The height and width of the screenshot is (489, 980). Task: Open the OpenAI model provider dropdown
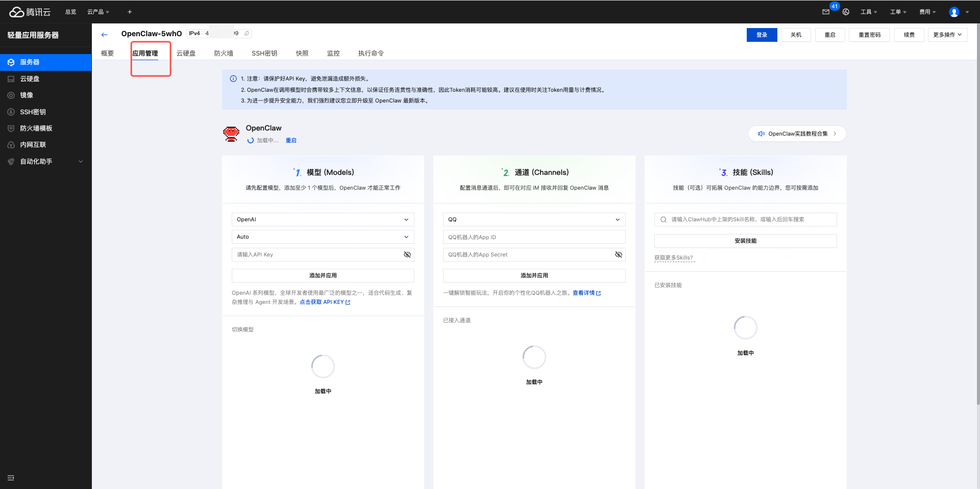pyautogui.click(x=323, y=220)
